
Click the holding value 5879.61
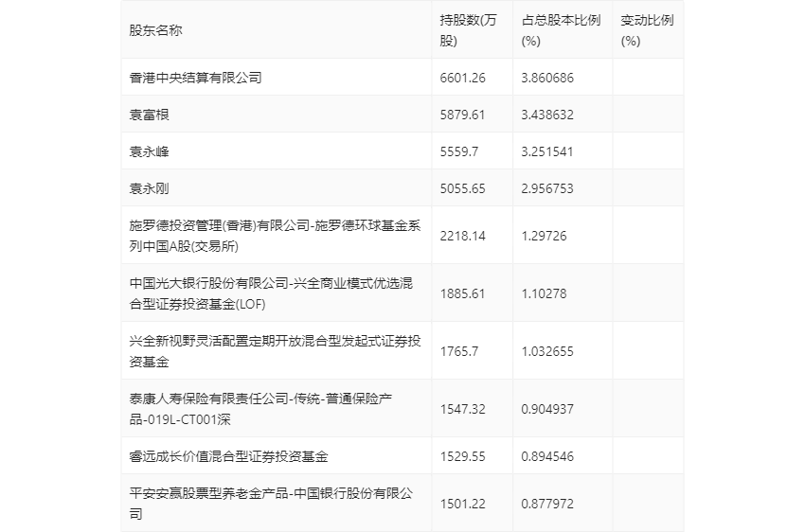pos(462,115)
